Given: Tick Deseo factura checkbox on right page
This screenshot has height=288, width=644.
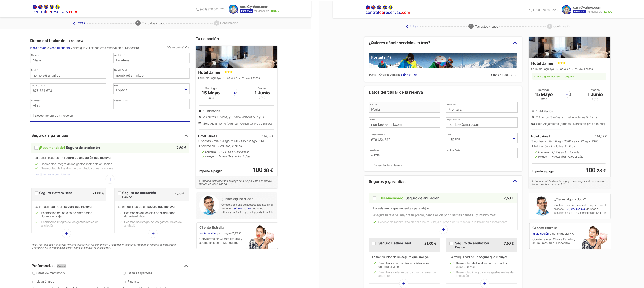Looking at the screenshot, I should point(370,165).
